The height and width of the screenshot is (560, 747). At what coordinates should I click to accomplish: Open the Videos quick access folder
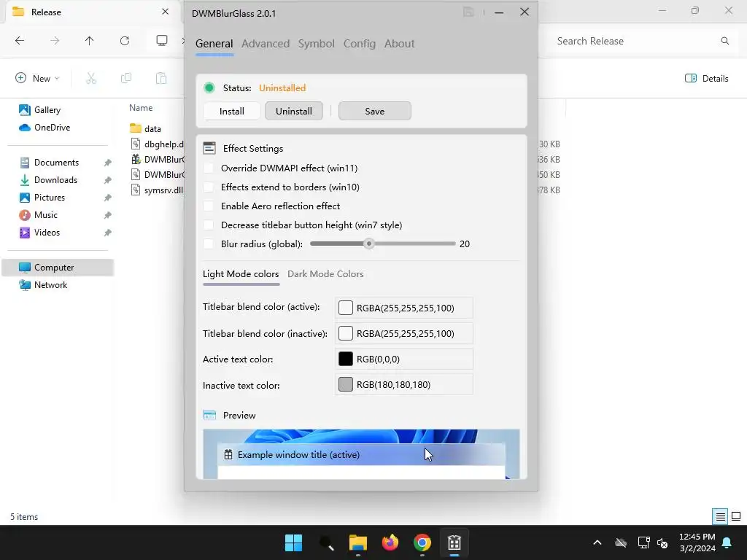(39, 233)
